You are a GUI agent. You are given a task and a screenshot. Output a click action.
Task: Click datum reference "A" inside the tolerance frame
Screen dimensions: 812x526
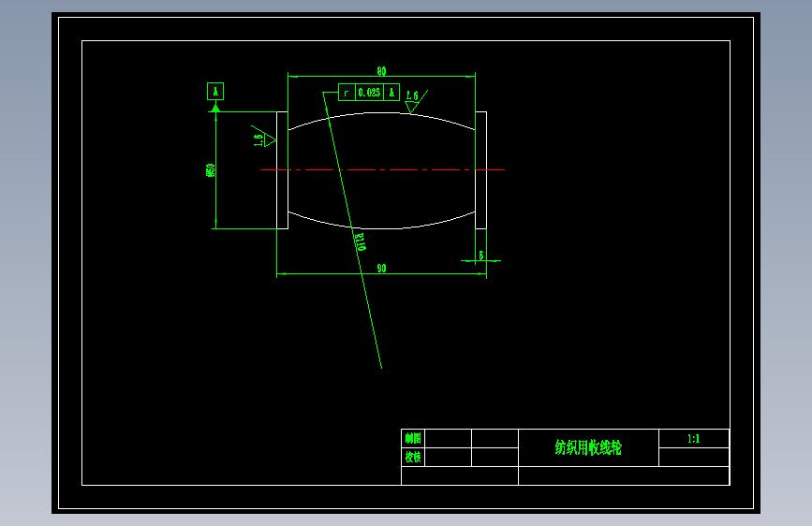(391, 92)
